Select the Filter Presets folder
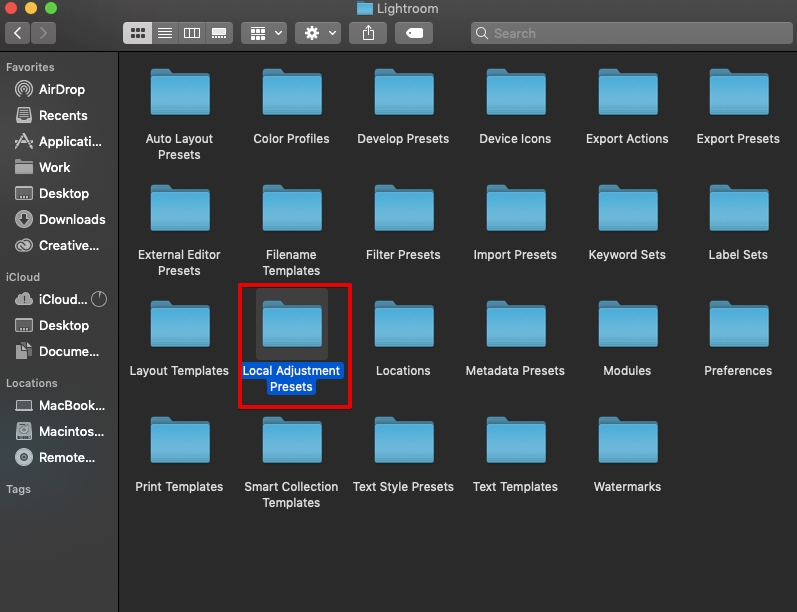Image resolution: width=797 pixels, height=612 pixels. [x=404, y=208]
